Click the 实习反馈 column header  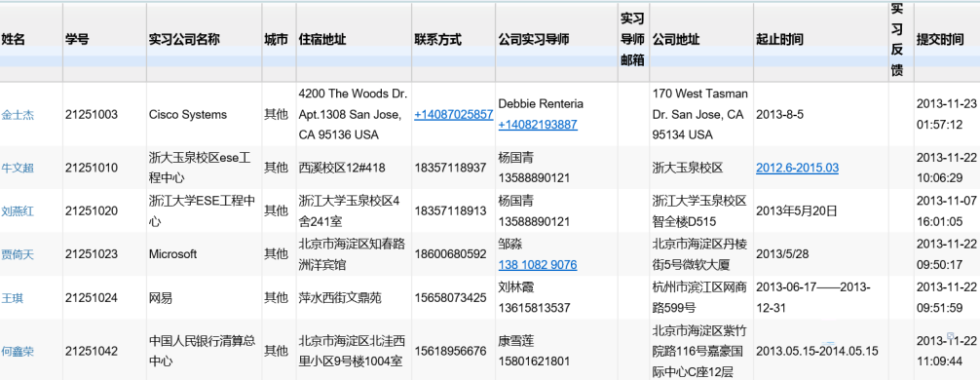tap(897, 39)
